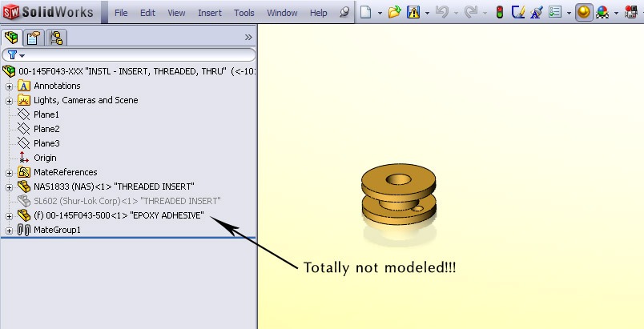Expand the MateGroup1 node
644x329 pixels.
(x=9, y=231)
